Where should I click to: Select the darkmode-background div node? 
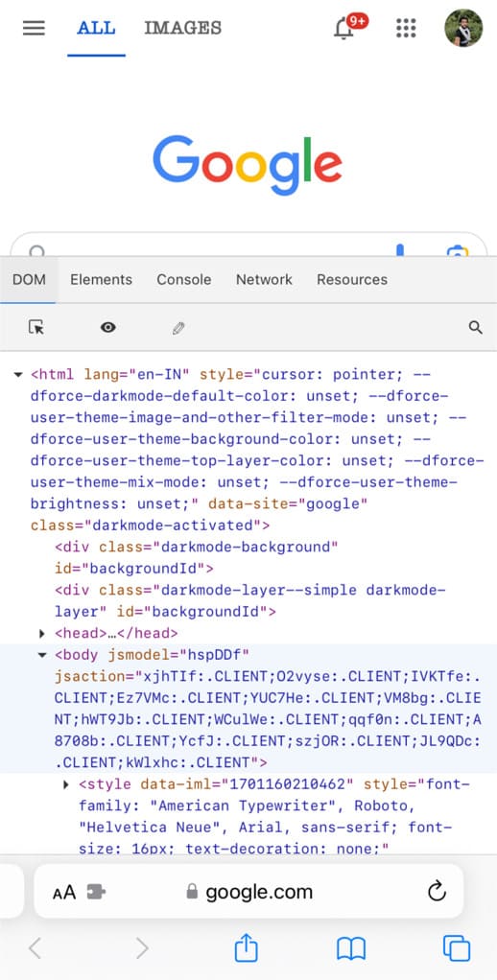point(197,557)
